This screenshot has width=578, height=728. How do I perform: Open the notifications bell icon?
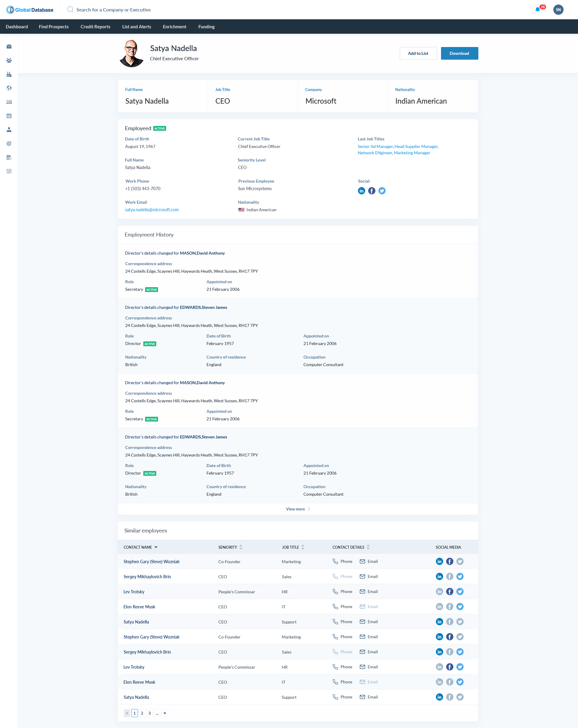[537, 10]
